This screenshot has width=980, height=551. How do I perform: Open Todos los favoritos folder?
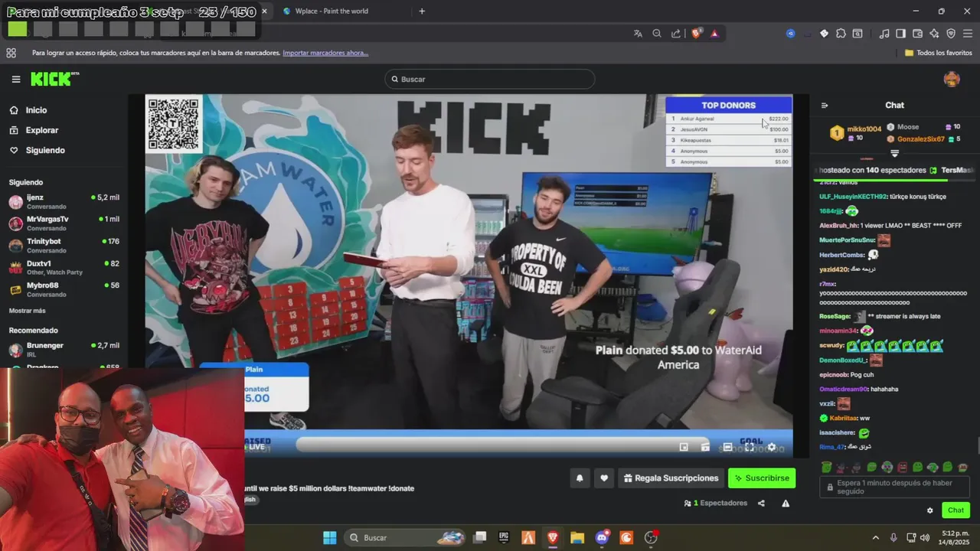(x=939, y=53)
